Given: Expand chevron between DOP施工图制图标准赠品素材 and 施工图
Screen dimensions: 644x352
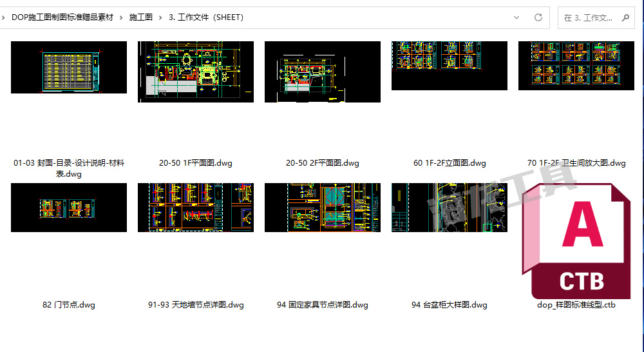Looking at the screenshot, I should 121,17.
